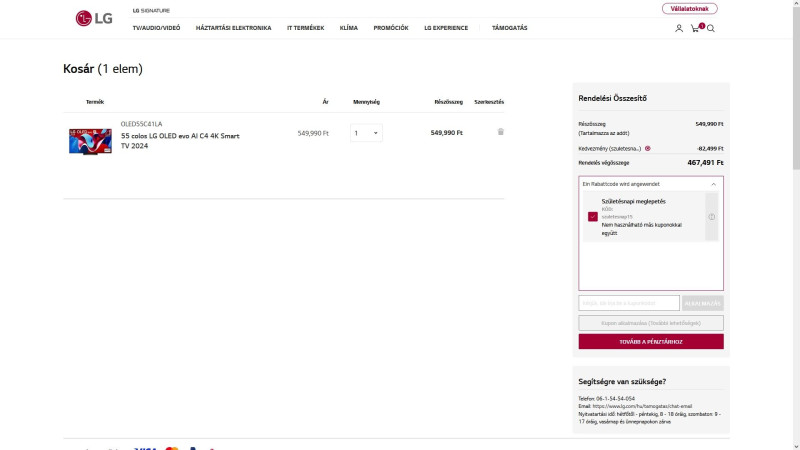Open the shopping cart icon

click(695, 29)
